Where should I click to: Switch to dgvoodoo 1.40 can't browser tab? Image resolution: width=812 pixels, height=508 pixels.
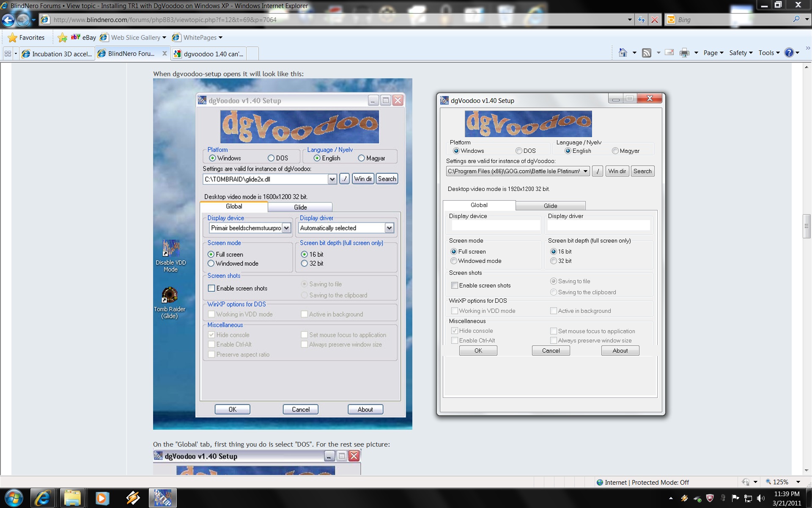coord(209,54)
